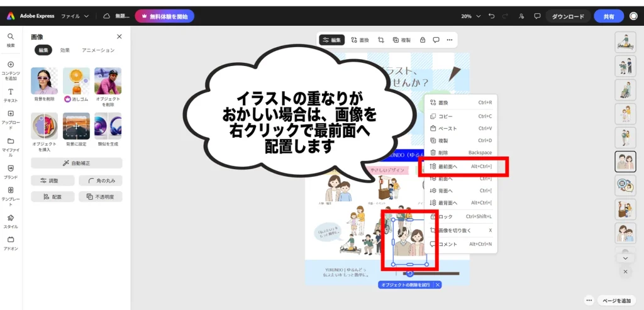Close the right image thumbnails strip
The height and width of the screenshot is (310, 644).
tap(626, 272)
